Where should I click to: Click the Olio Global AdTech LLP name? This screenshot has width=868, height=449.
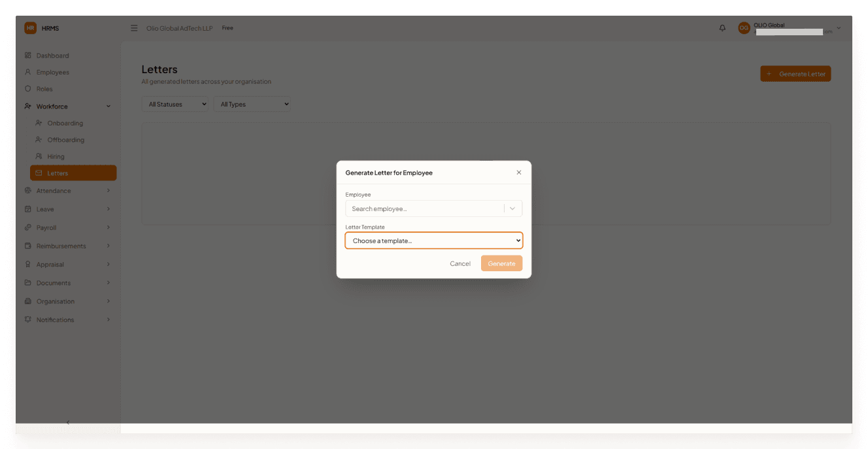point(180,28)
